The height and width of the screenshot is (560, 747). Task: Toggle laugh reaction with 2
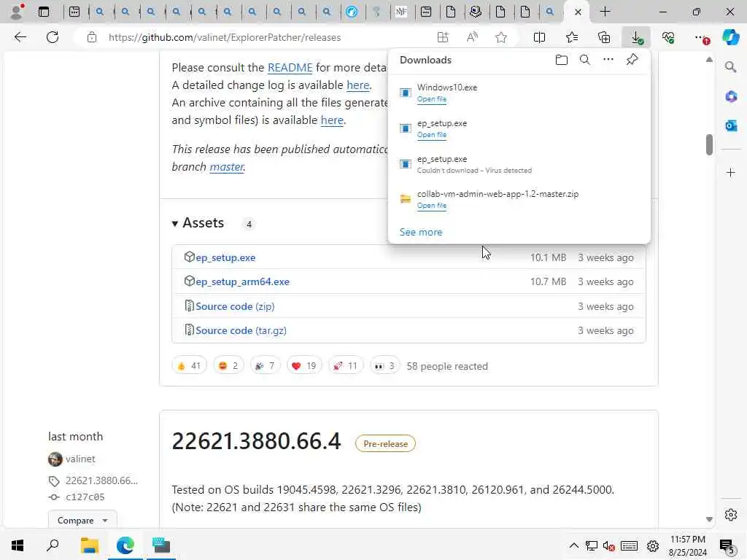pyautogui.click(x=228, y=366)
